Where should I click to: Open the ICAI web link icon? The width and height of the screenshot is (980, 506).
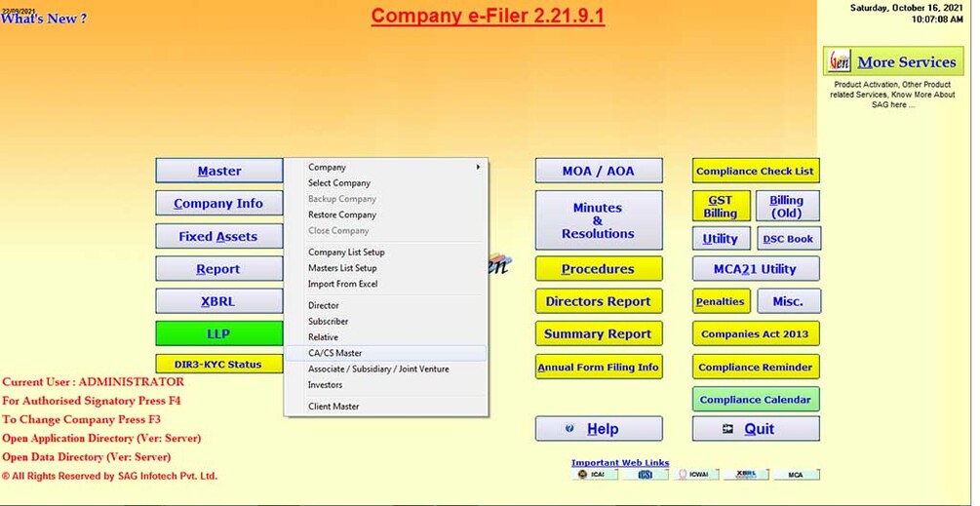[x=595, y=475]
